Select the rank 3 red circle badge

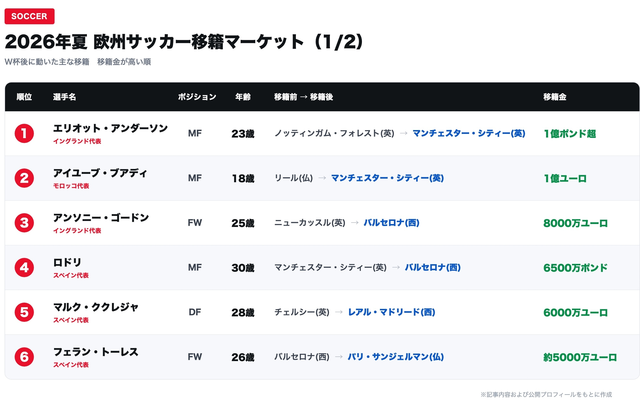[x=24, y=223]
